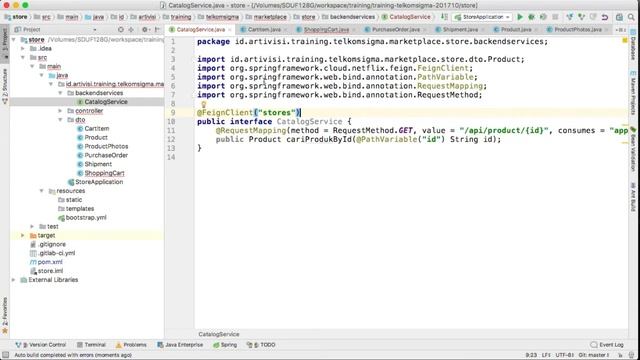Close the CatalogService.java tab
This screenshot has width=640, height=360.
click(229, 30)
